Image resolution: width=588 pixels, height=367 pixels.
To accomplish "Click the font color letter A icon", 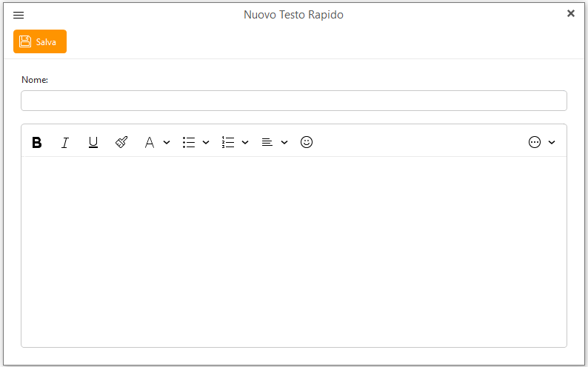I will tap(149, 143).
